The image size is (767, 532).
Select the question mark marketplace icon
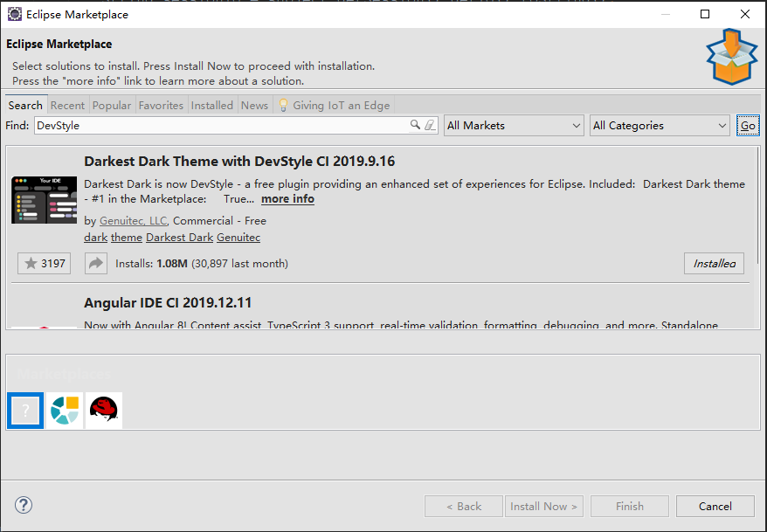coord(25,410)
